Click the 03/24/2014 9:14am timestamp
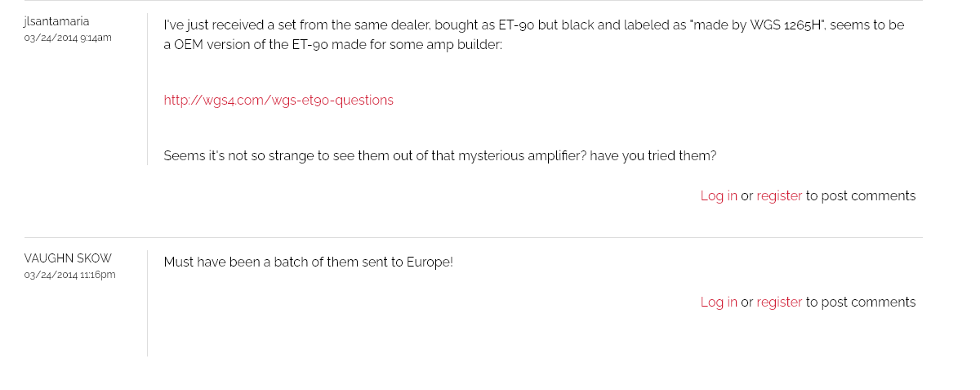 click(x=68, y=38)
